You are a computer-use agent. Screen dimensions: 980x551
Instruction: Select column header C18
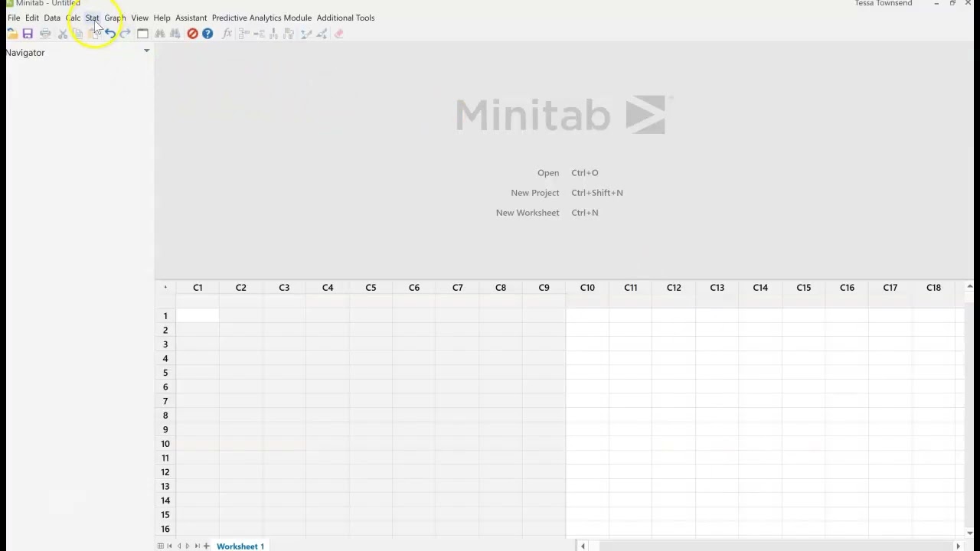[933, 288]
